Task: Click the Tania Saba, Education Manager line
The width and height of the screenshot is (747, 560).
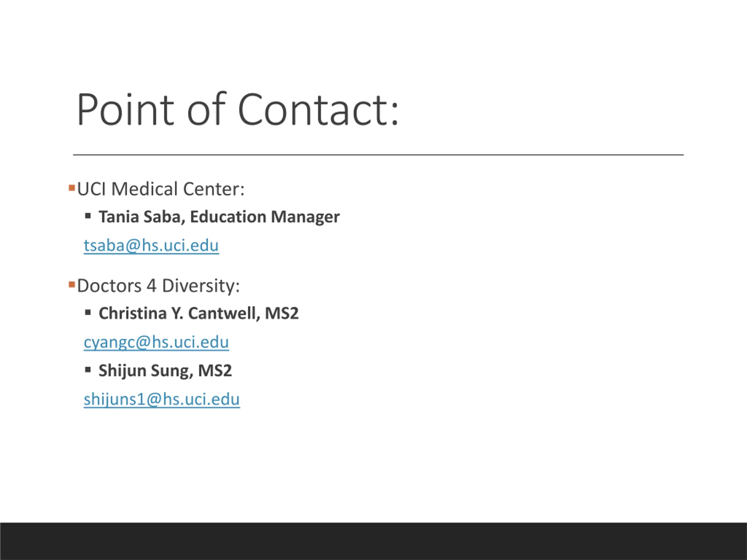Action: pyautogui.click(x=219, y=217)
